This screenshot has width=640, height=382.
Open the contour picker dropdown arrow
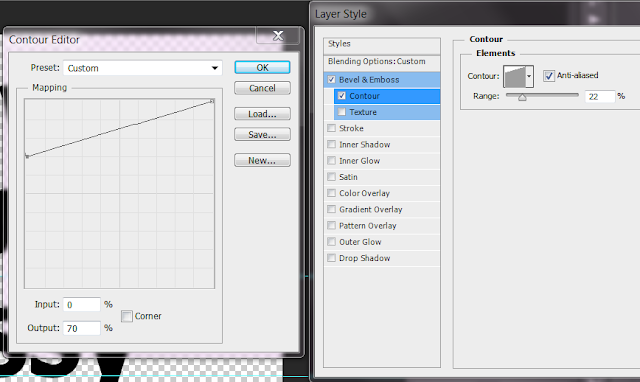529,76
